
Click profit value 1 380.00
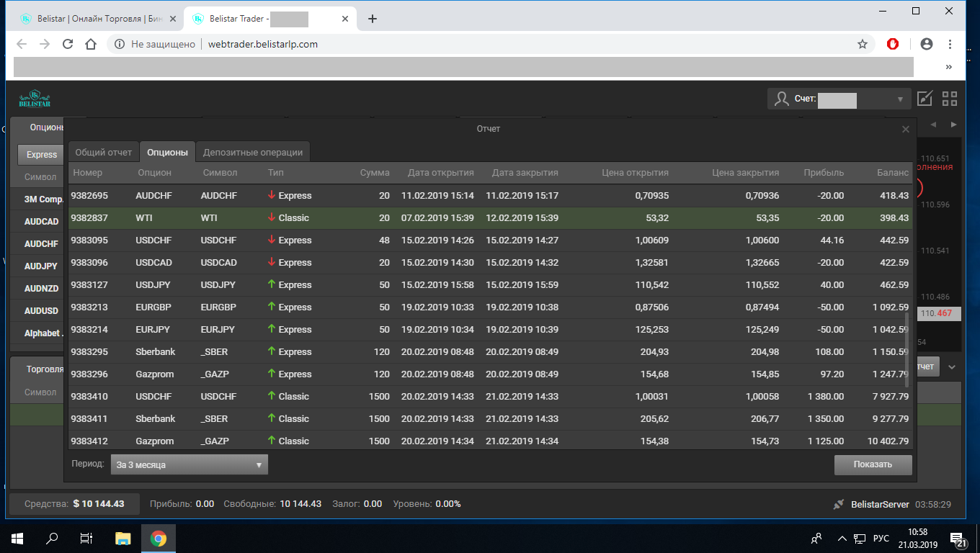(824, 397)
